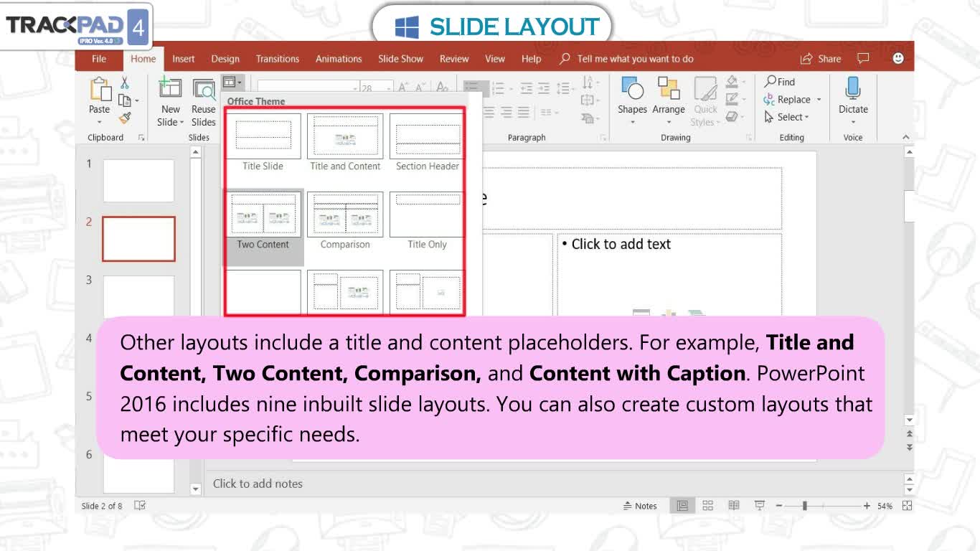Image resolution: width=980 pixels, height=551 pixels.
Task: Switch to the Insert tab
Action: coord(183,59)
